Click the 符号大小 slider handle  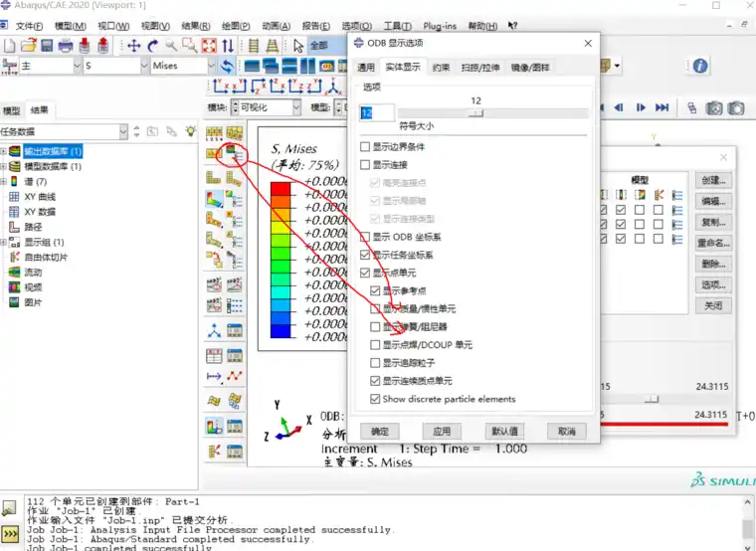point(475,112)
